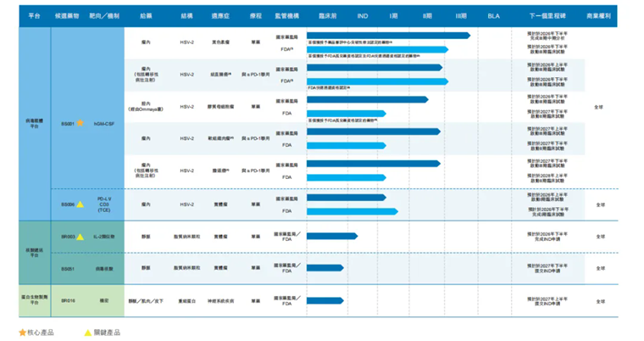This screenshot has height=341, width=644.
Task: Click the yellow triangle beside BR003
Action: pos(80,237)
